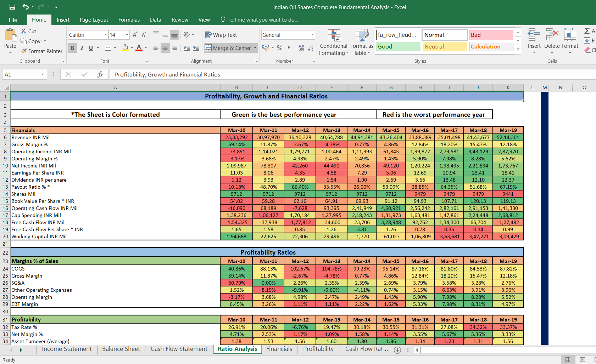This screenshot has height=364, width=596.
Task: Toggle Center horizontal alignment
Action: point(165,48)
